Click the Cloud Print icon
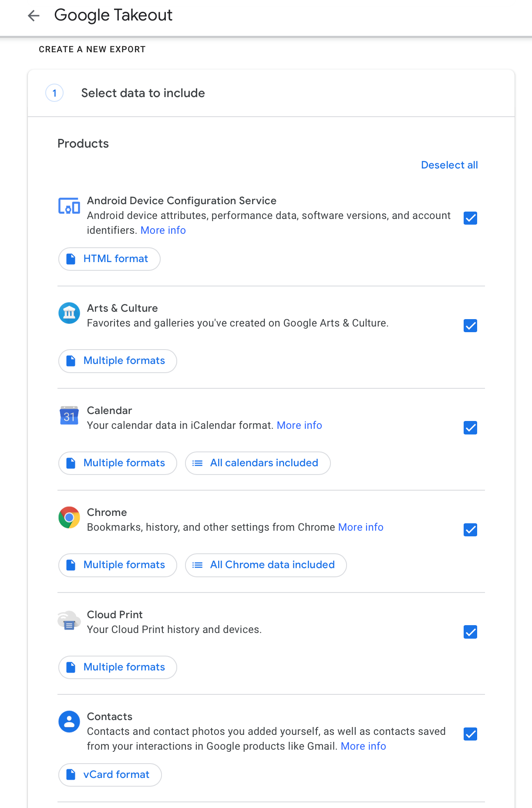Screen dimensions: 532x808 [x=69, y=620]
